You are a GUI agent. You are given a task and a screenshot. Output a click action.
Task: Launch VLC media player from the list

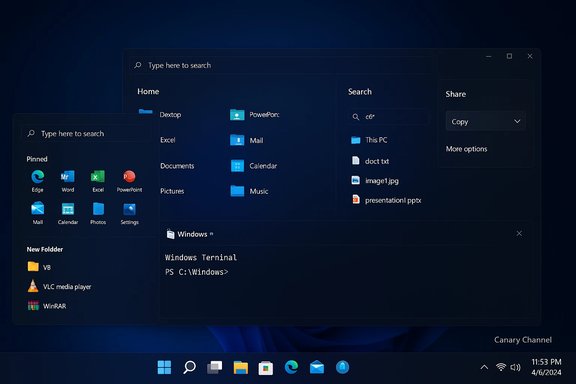(x=59, y=286)
